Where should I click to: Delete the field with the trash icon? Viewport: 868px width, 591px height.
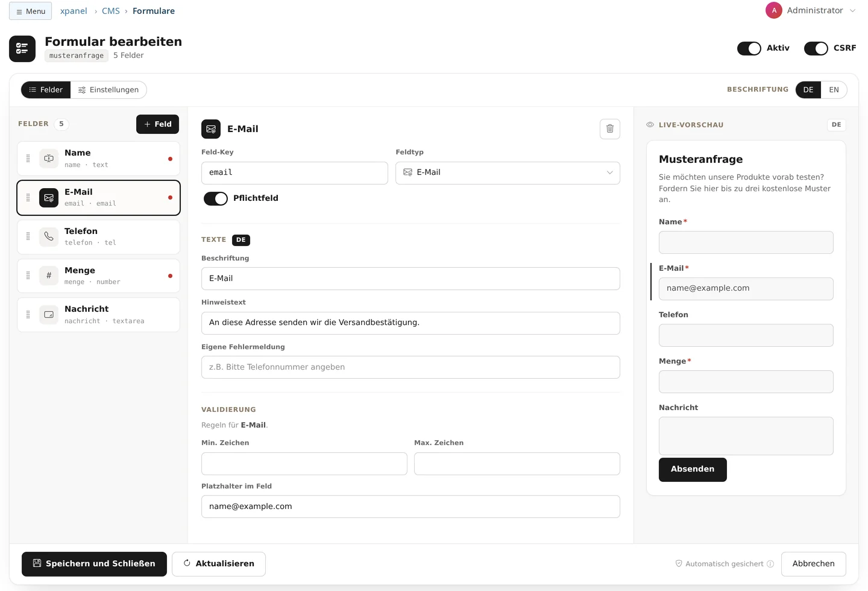click(610, 129)
